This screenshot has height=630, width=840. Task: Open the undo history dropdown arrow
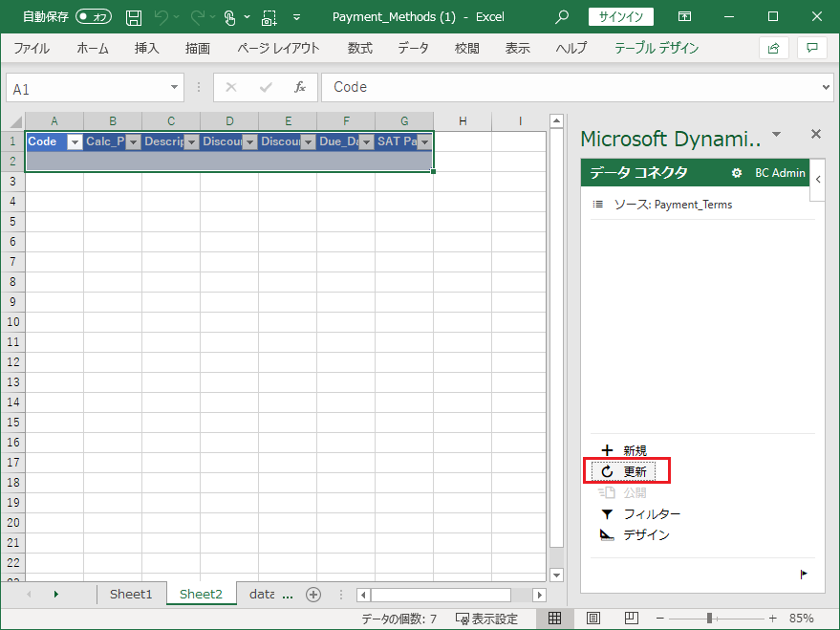point(176,17)
